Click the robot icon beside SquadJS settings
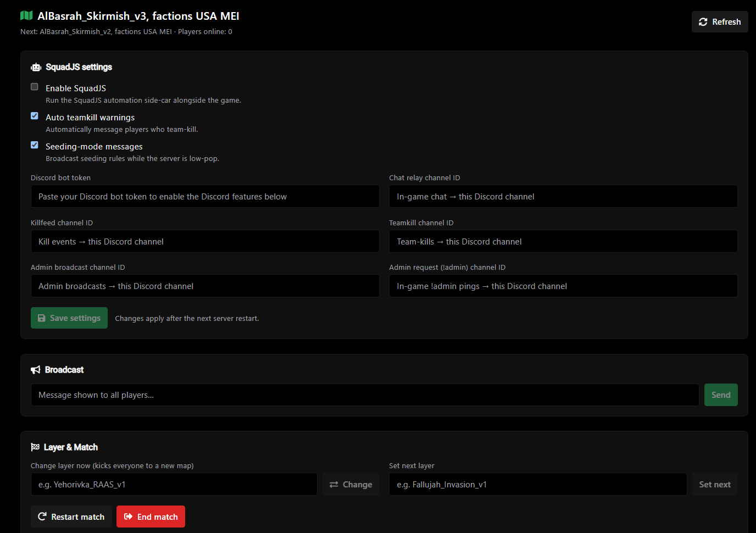This screenshot has height=533, width=756. [36, 67]
